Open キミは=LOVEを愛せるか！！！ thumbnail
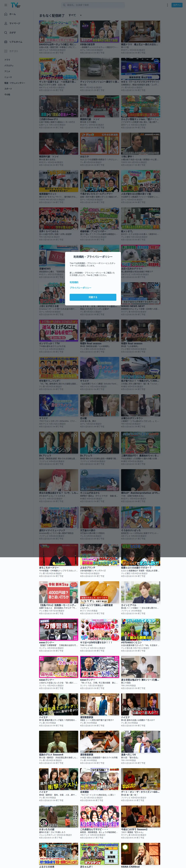Screen dimensions: 186x868 coord(100,630)
